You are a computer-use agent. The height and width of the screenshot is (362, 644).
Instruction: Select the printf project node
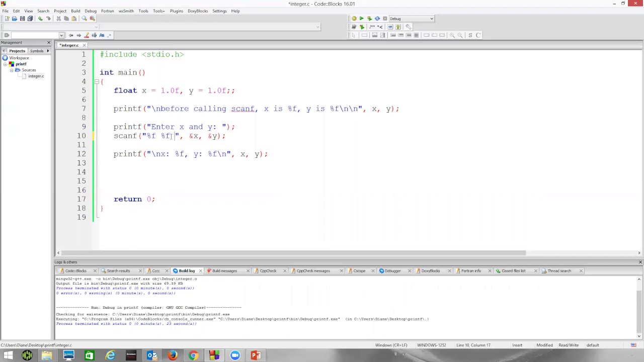[x=21, y=64]
